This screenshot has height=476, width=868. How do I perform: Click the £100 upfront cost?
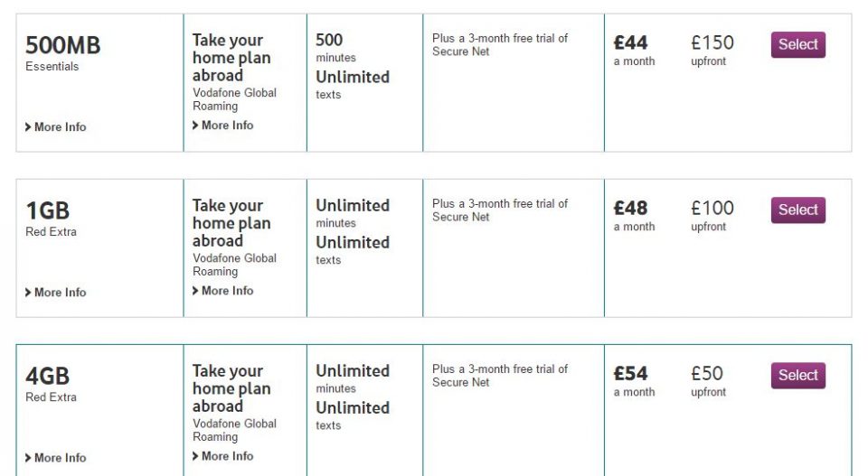click(712, 208)
